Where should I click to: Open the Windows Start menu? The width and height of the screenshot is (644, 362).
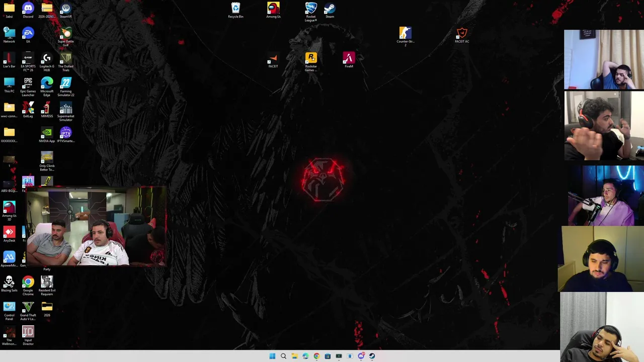click(x=272, y=356)
